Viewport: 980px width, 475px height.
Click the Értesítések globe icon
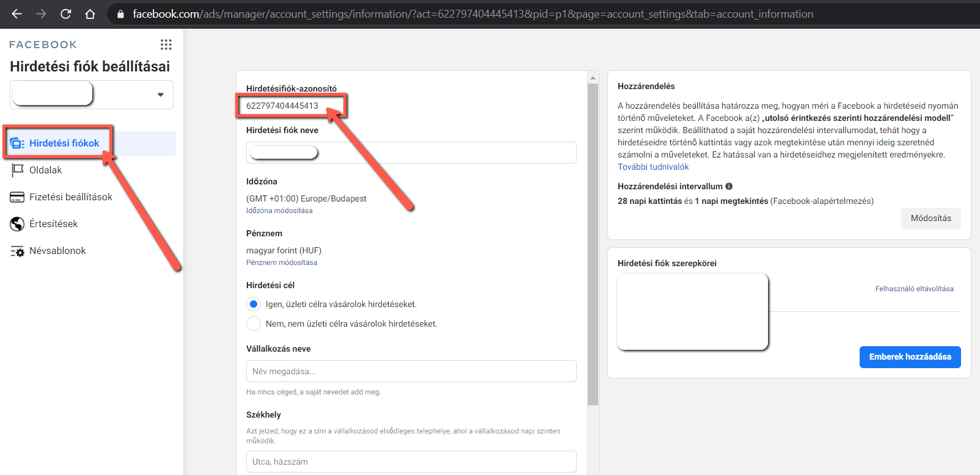[x=17, y=224]
